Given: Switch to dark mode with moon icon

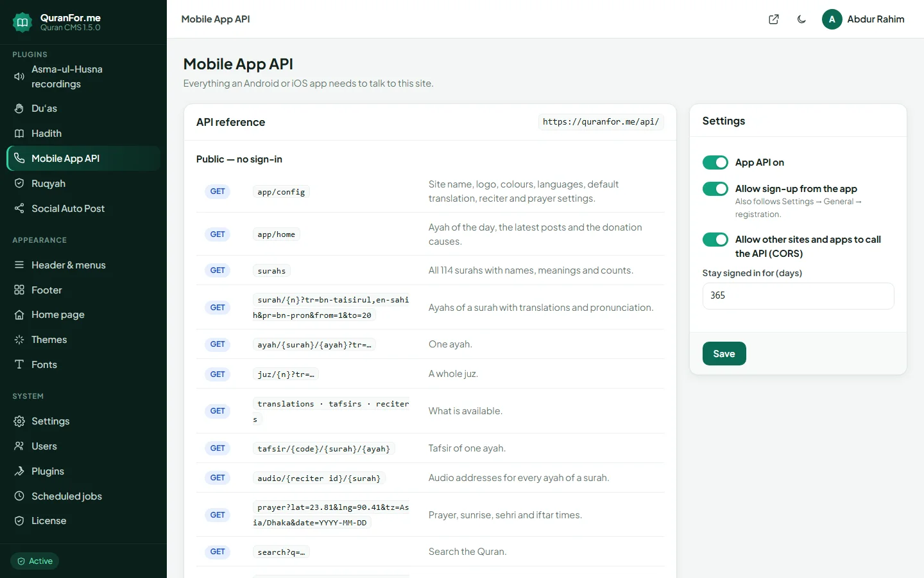Looking at the screenshot, I should [801, 19].
